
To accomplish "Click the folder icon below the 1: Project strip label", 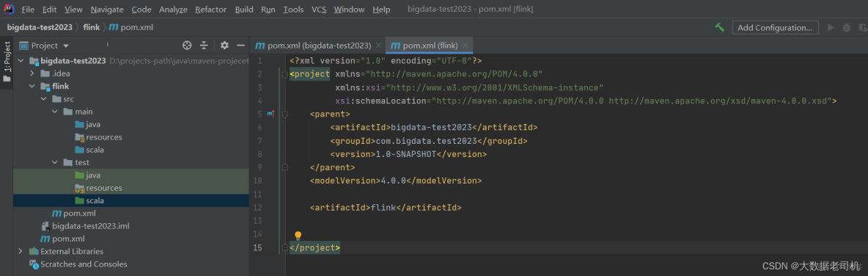I will pos(7,79).
